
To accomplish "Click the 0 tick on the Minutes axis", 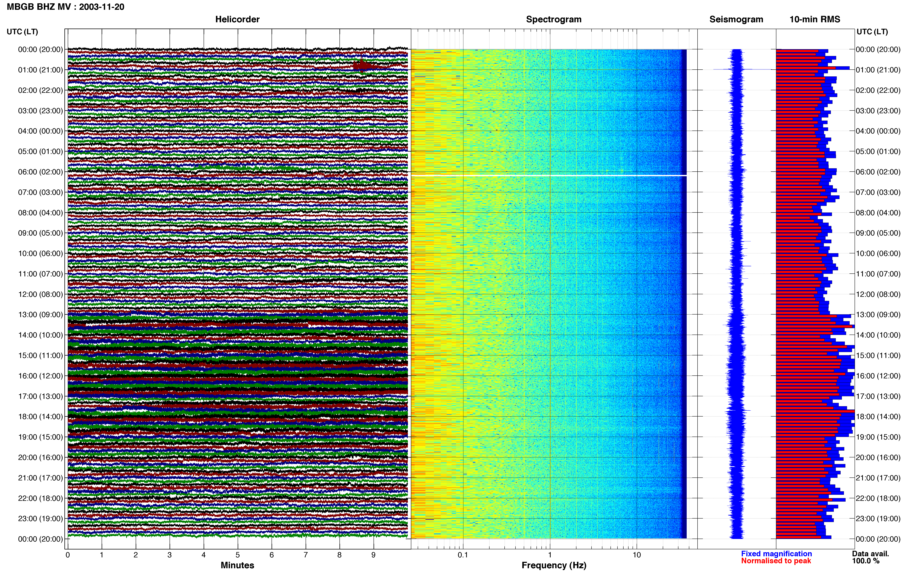I will (x=68, y=555).
